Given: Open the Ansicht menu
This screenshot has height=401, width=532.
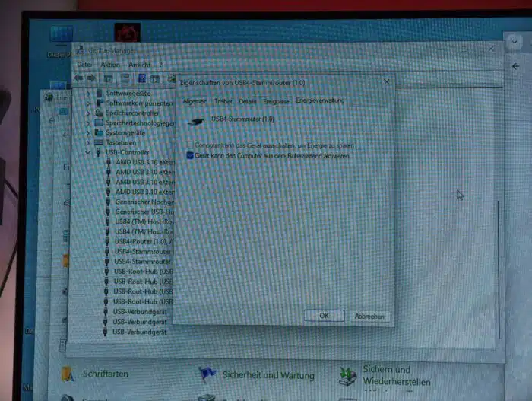Looking at the screenshot, I should (139, 65).
